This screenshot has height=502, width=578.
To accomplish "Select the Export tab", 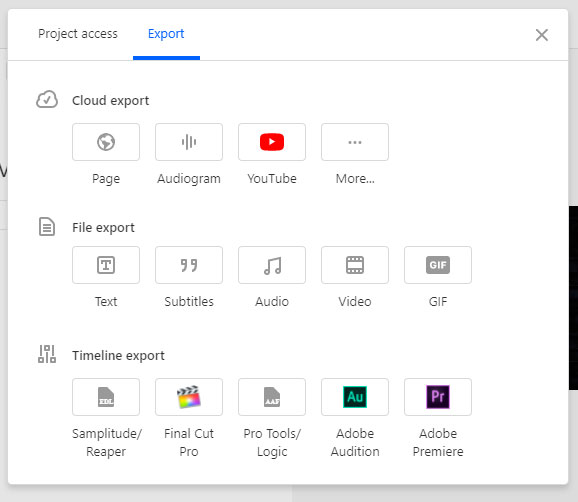I will (x=166, y=34).
